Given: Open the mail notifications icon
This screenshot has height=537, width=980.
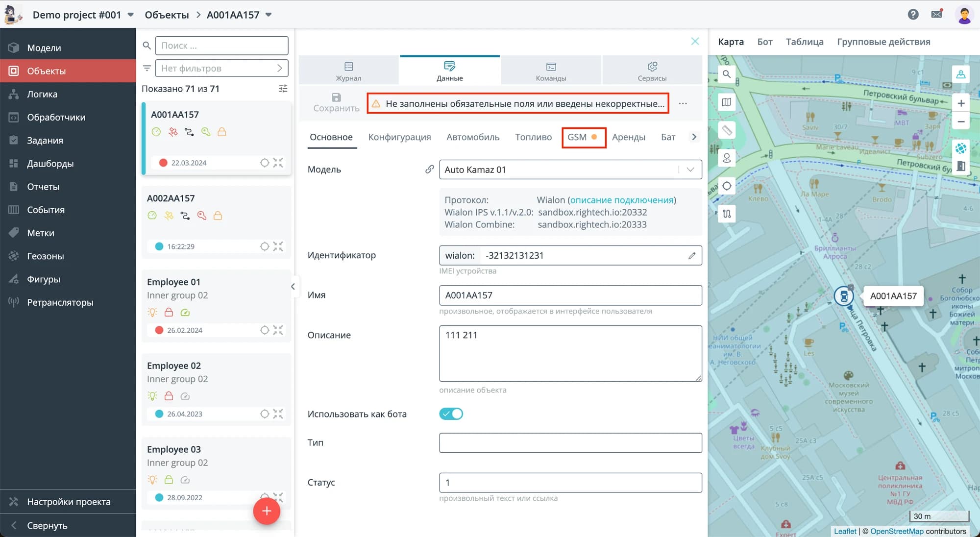Looking at the screenshot, I should 936,14.
